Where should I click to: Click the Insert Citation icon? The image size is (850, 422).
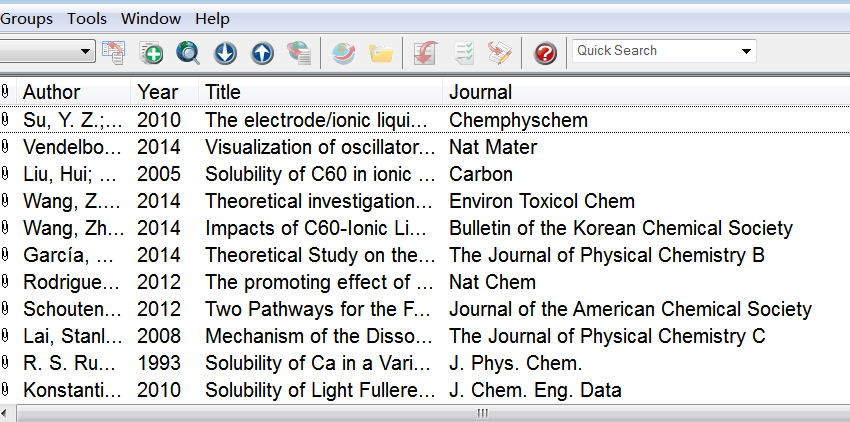425,52
